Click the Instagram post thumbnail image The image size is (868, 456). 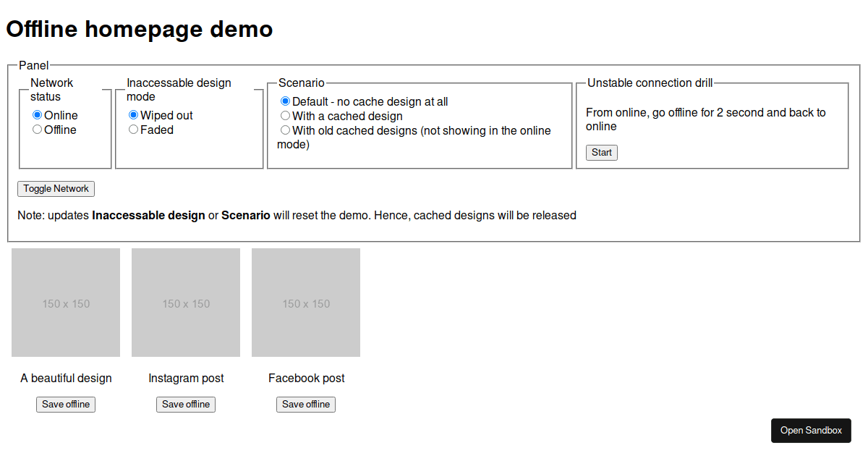pyautogui.click(x=186, y=303)
